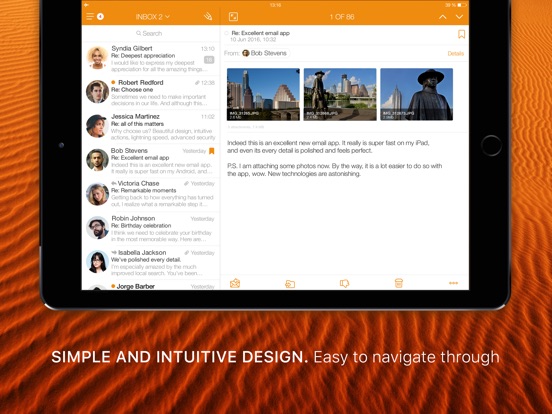Toggle bookmark on the open message
Screen dimensions: 552x414
(x=461, y=34)
